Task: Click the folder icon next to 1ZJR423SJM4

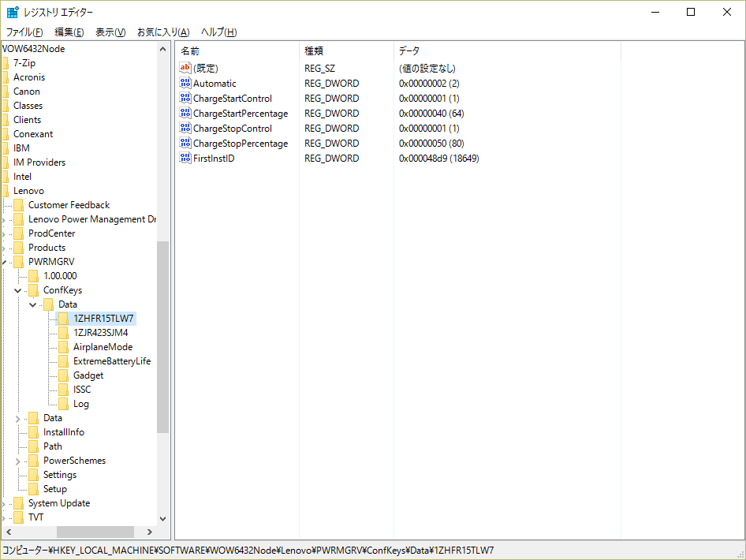Action: click(x=63, y=333)
